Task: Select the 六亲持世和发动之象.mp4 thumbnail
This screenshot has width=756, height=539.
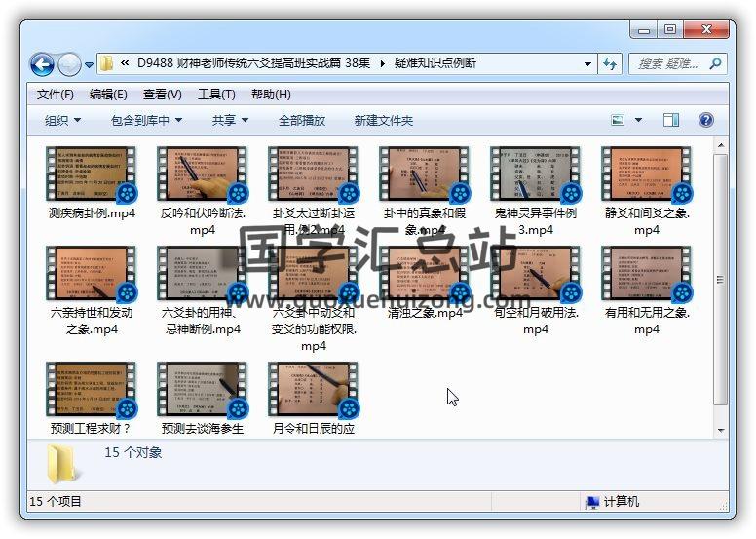Action: 92,274
